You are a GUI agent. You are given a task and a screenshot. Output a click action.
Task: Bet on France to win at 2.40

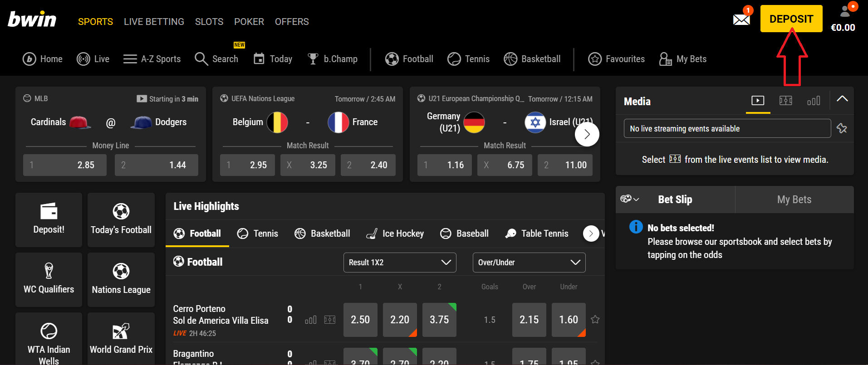[368, 165]
